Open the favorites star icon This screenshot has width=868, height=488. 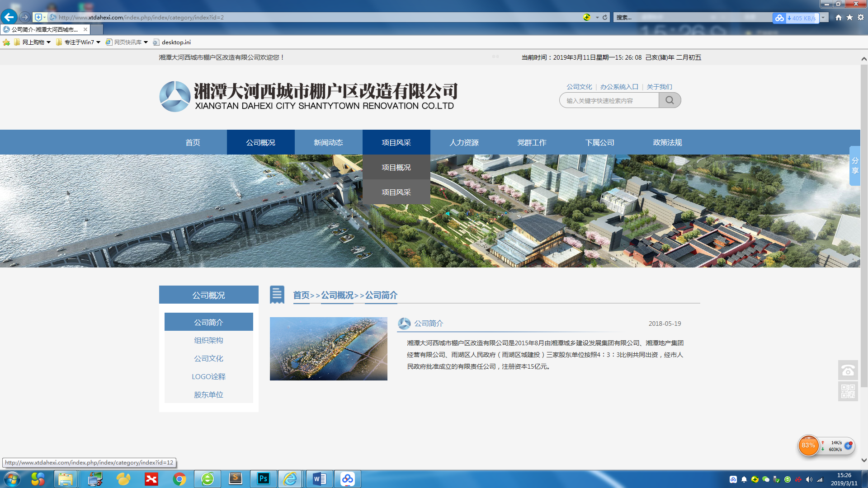point(849,17)
